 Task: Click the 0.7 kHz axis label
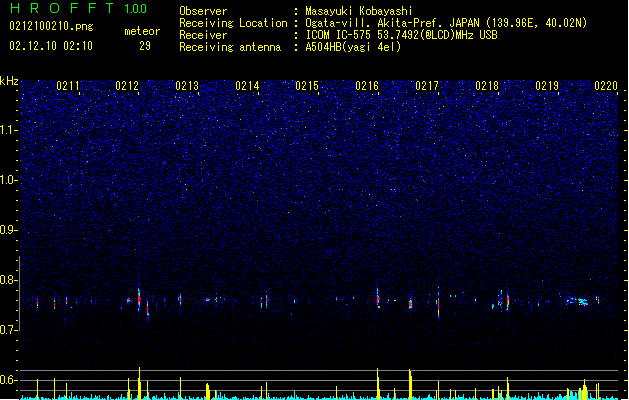(9, 330)
